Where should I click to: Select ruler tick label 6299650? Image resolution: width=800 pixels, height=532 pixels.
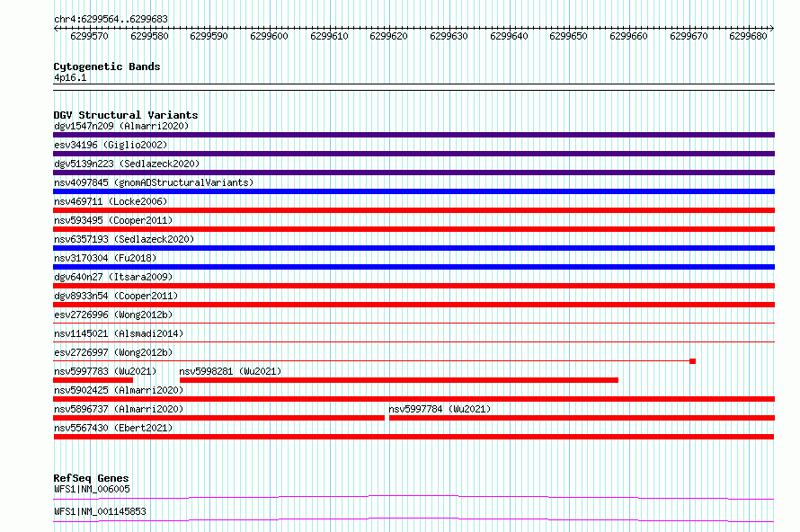568,36
